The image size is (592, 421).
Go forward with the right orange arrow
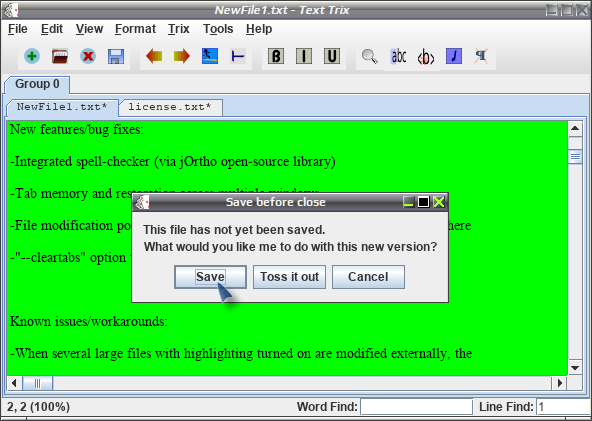click(182, 56)
